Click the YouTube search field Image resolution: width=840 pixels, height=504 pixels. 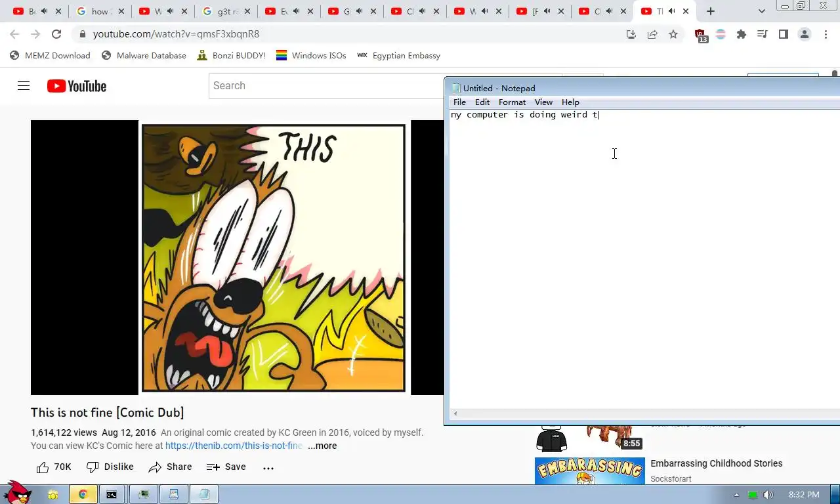tap(326, 86)
